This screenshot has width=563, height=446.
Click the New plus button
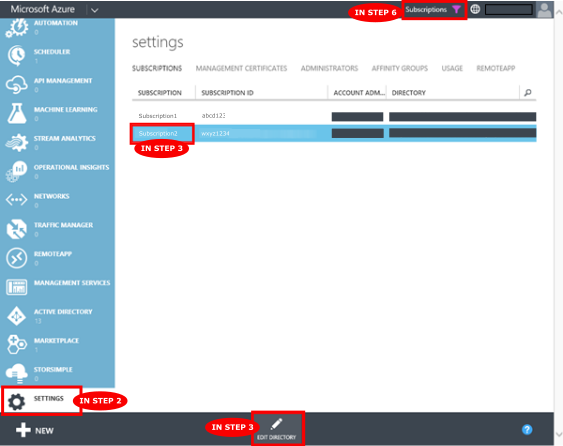[34, 430]
